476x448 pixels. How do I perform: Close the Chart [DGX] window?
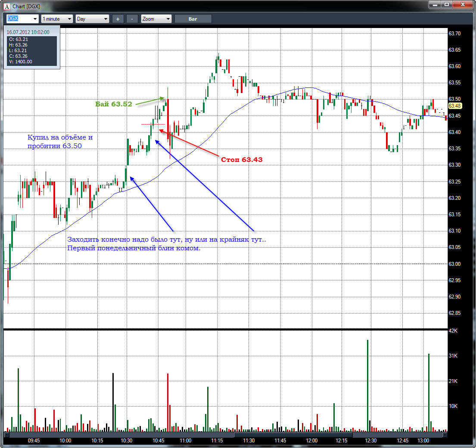pos(463,5)
